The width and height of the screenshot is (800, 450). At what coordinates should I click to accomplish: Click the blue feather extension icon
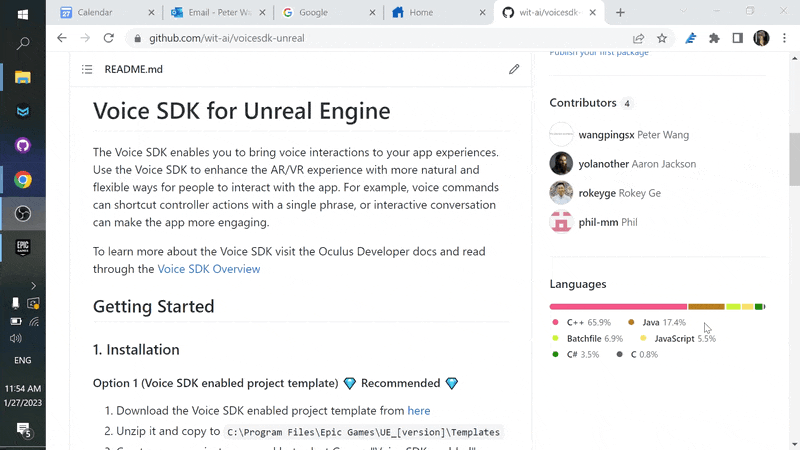click(x=690, y=38)
